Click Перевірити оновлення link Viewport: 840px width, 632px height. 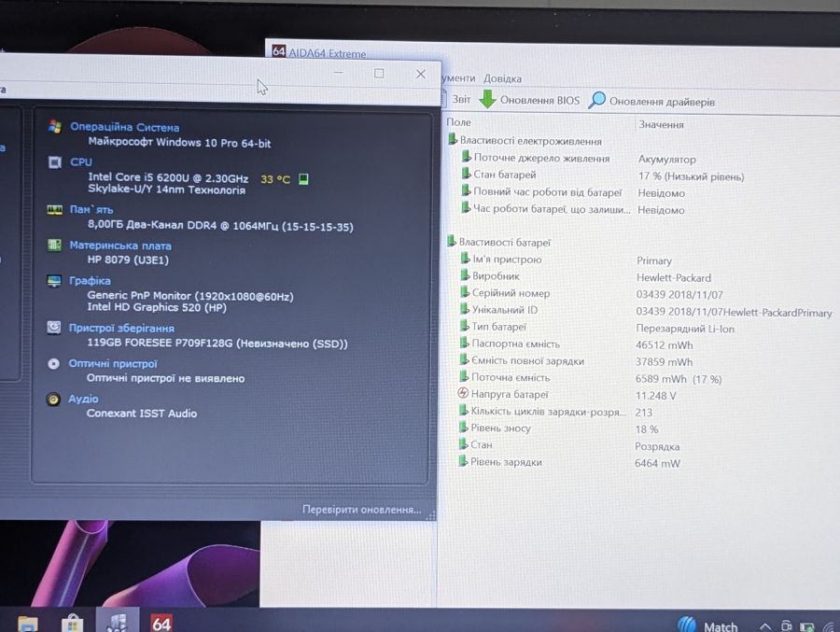361,510
